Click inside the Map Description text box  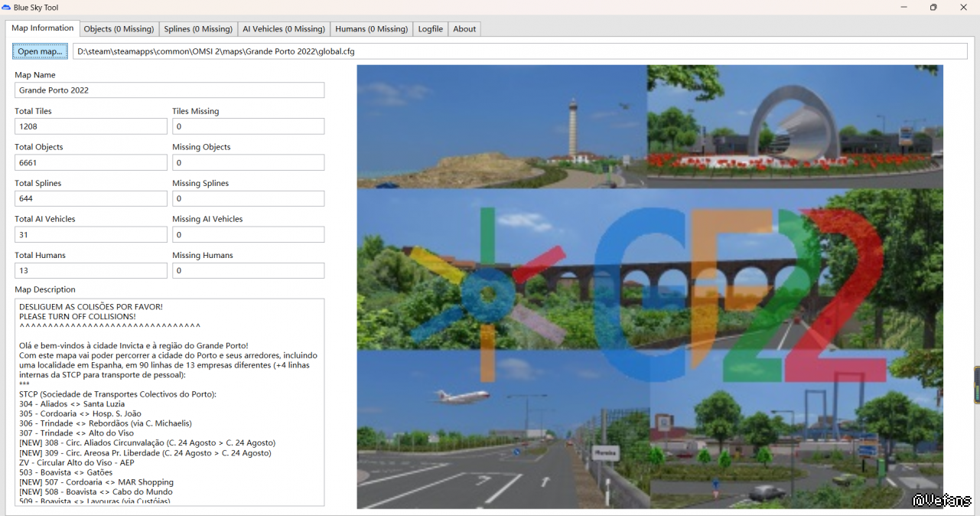[169, 402]
